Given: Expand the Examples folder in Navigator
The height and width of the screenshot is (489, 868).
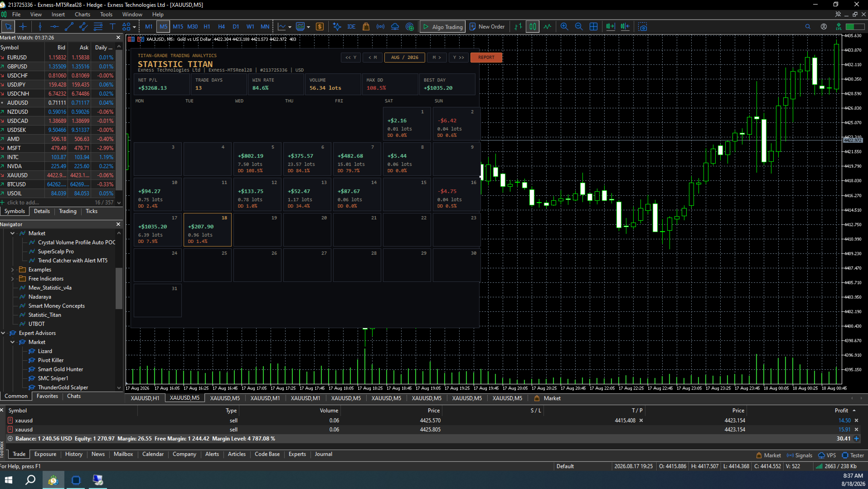Looking at the screenshot, I should click(13, 270).
